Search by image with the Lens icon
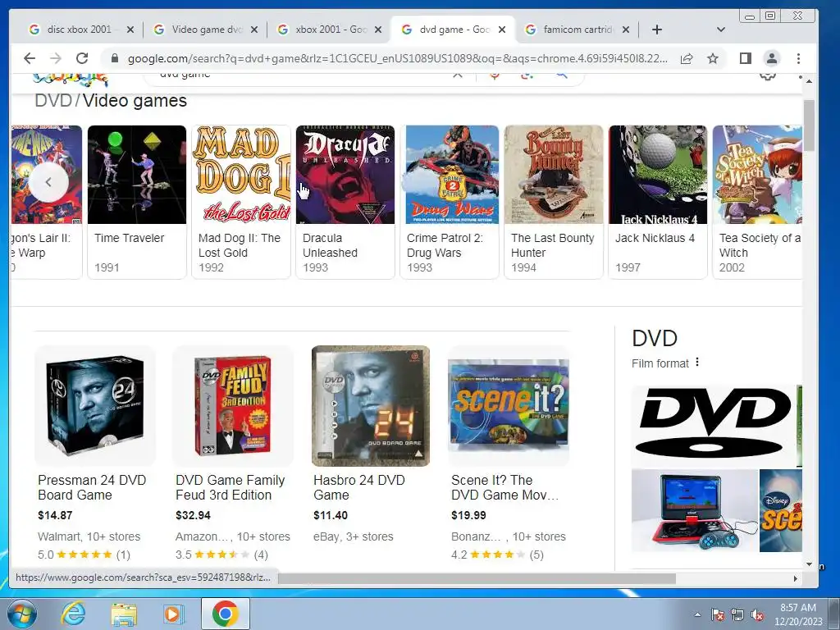 pyautogui.click(x=527, y=75)
